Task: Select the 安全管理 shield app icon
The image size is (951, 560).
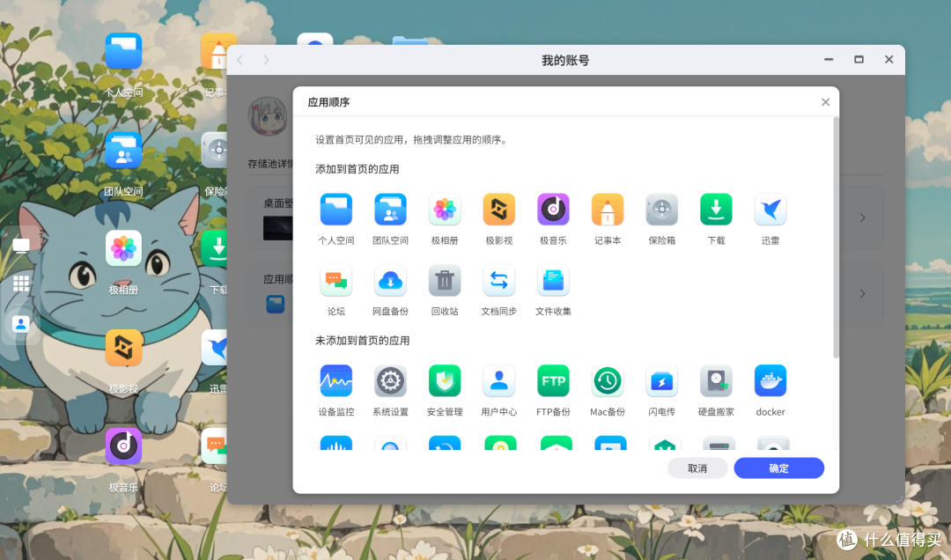Action: (445, 381)
